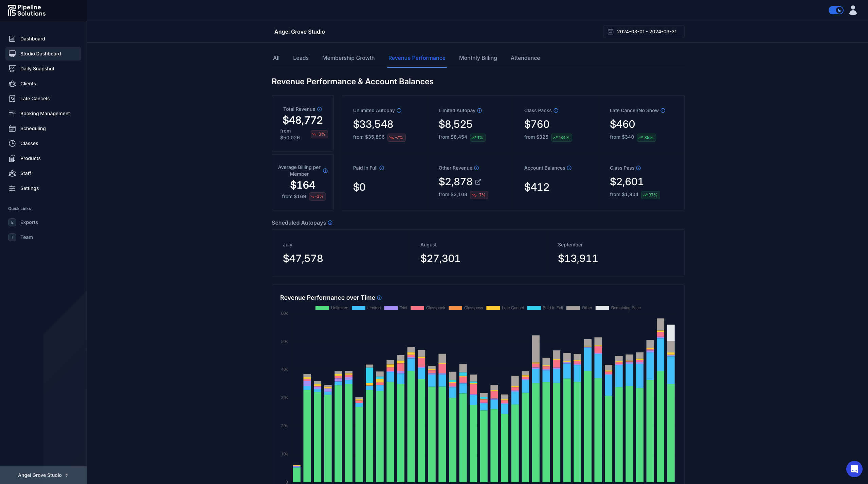Screen dimensions: 868x484
Task: Open the Exports quick link
Action: pyautogui.click(x=29, y=222)
